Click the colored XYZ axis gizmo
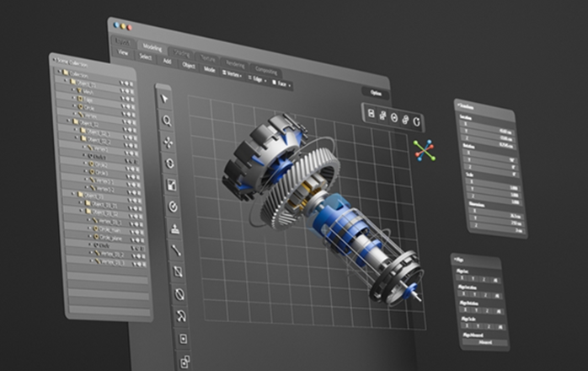The image size is (588, 371). point(425,150)
